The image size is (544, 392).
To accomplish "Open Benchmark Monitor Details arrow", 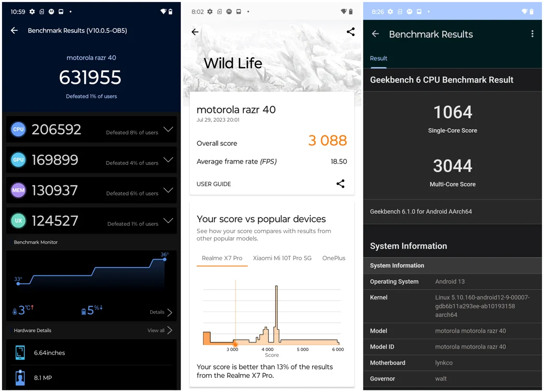I will 169,312.
